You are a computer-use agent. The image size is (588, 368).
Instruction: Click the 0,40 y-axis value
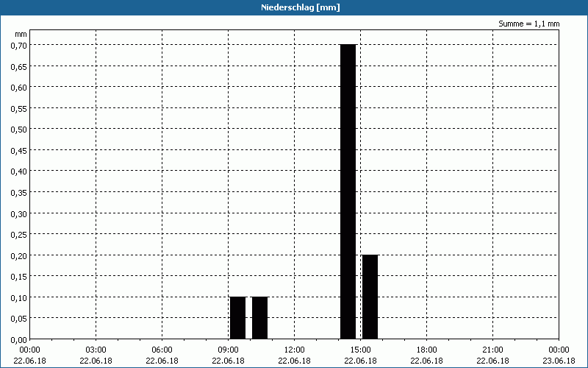[19, 171]
